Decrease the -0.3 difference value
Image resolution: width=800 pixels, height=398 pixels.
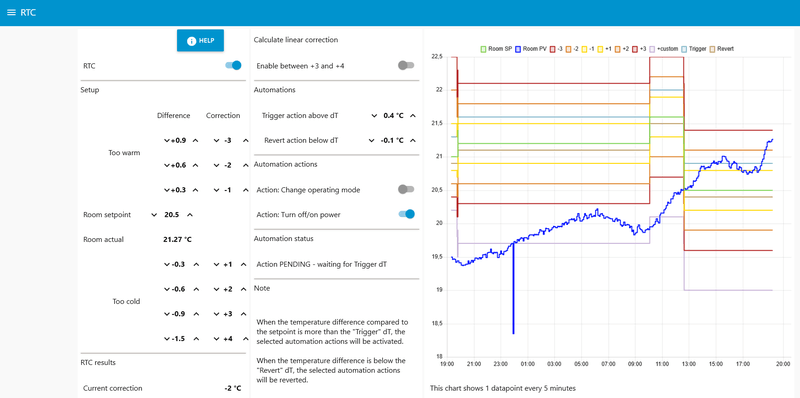(x=166, y=264)
